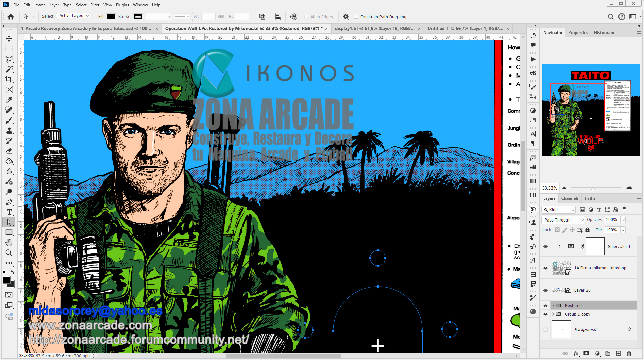The height and width of the screenshot is (360, 644).
Task: Open path options gear
Action: coord(346,17)
